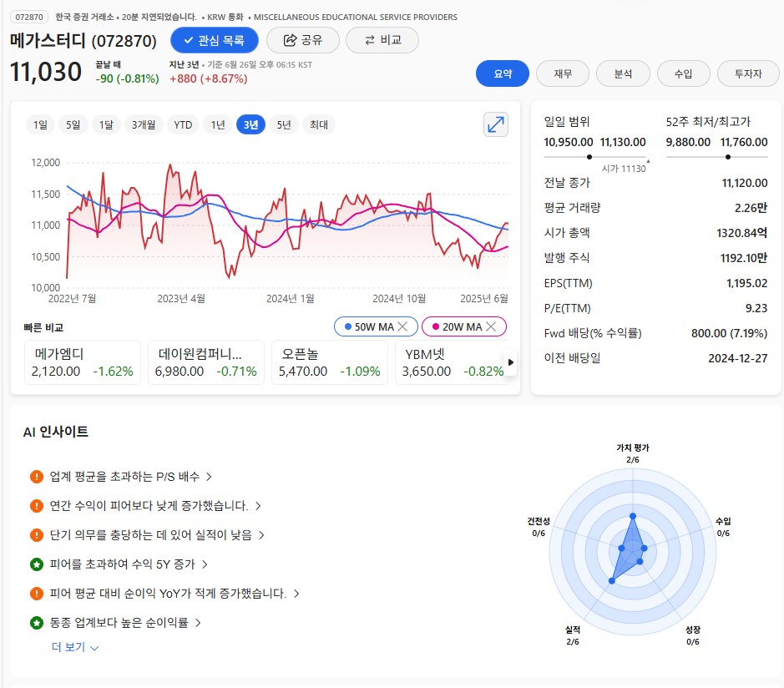This screenshot has width=784, height=688.
Task: Select the 5년 chart range
Action: tap(284, 124)
